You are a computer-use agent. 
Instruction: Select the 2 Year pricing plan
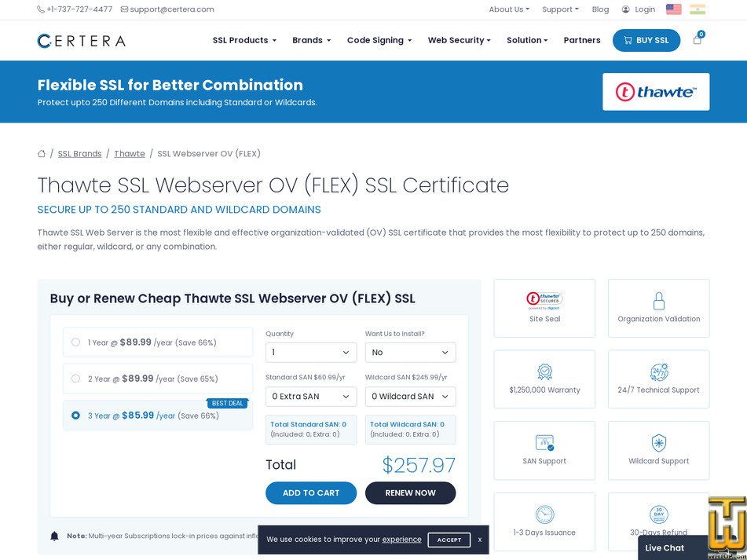coord(75,379)
